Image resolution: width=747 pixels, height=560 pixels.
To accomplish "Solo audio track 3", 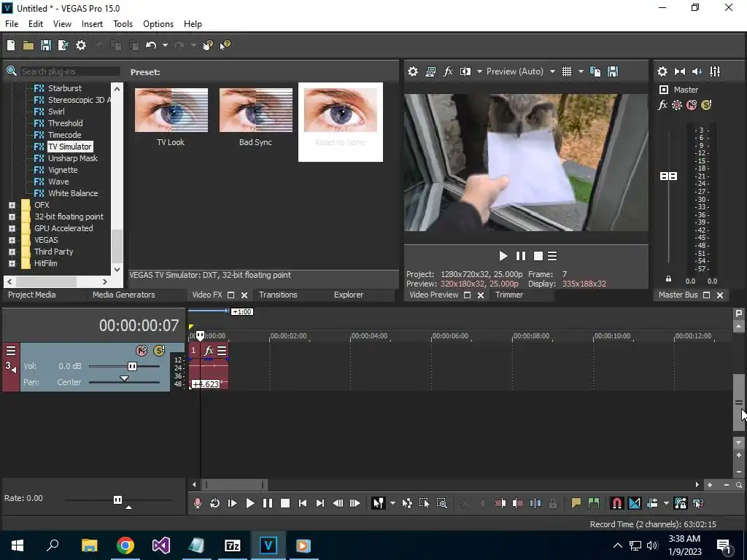I will tap(158, 351).
